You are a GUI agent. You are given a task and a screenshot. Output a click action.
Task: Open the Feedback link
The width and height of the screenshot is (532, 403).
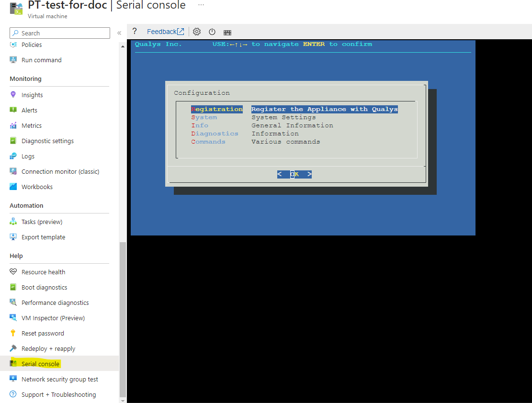point(166,32)
